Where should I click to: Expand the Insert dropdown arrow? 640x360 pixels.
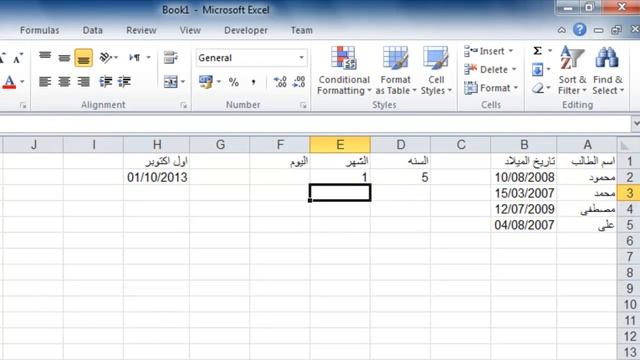coord(511,51)
